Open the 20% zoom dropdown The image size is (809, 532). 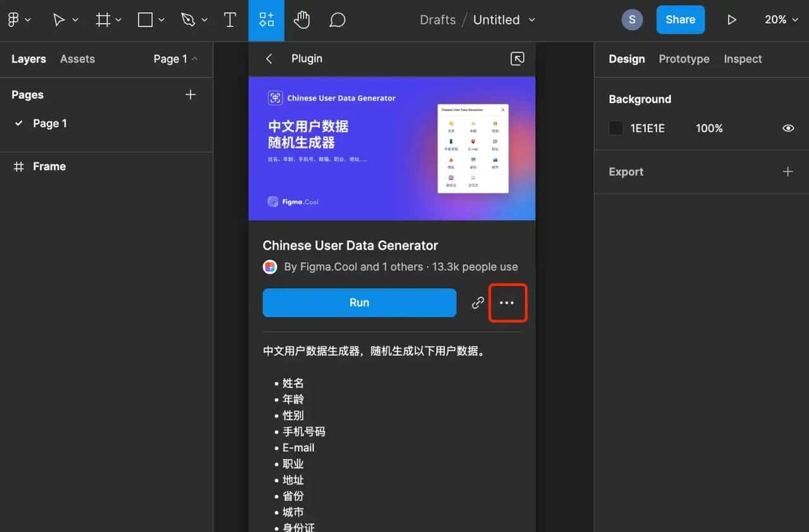[x=781, y=20]
